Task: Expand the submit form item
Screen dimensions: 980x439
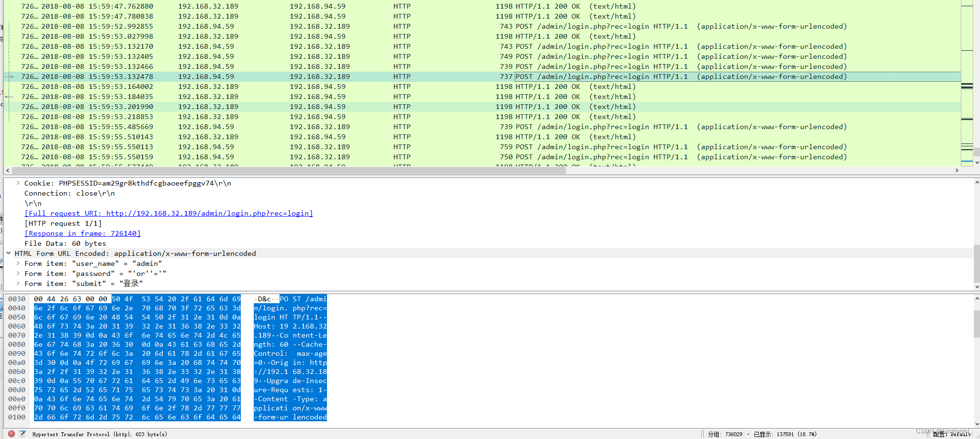Action: tap(18, 284)
